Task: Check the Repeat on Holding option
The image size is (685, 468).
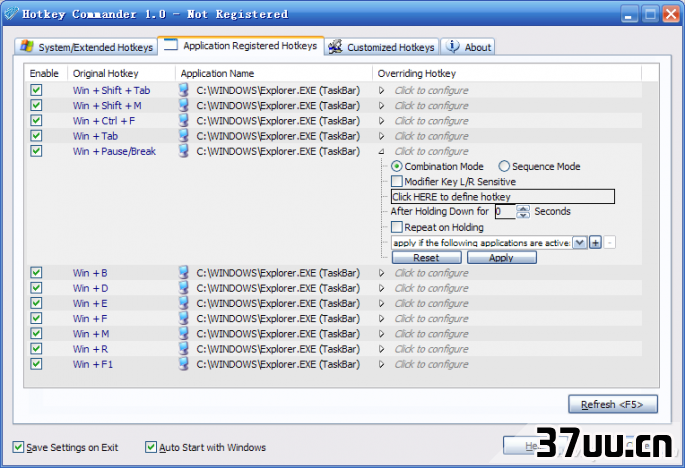Action: coord(397,227)
